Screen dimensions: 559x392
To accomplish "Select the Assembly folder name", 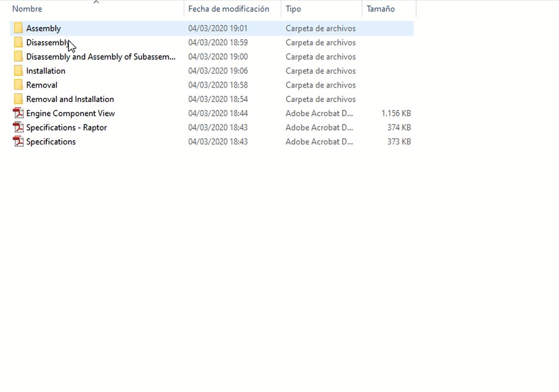I will pyautogui.click(x=43, y=28).
